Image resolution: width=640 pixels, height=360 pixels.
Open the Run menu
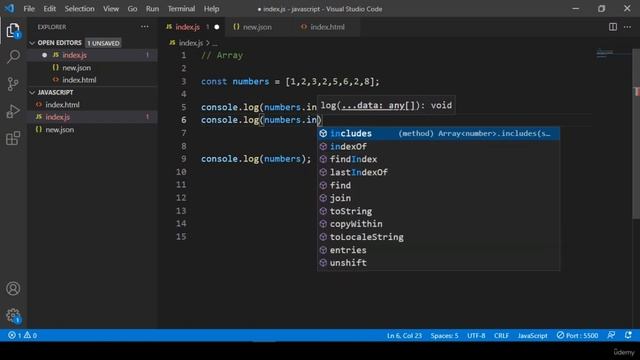tap(152, 9)
